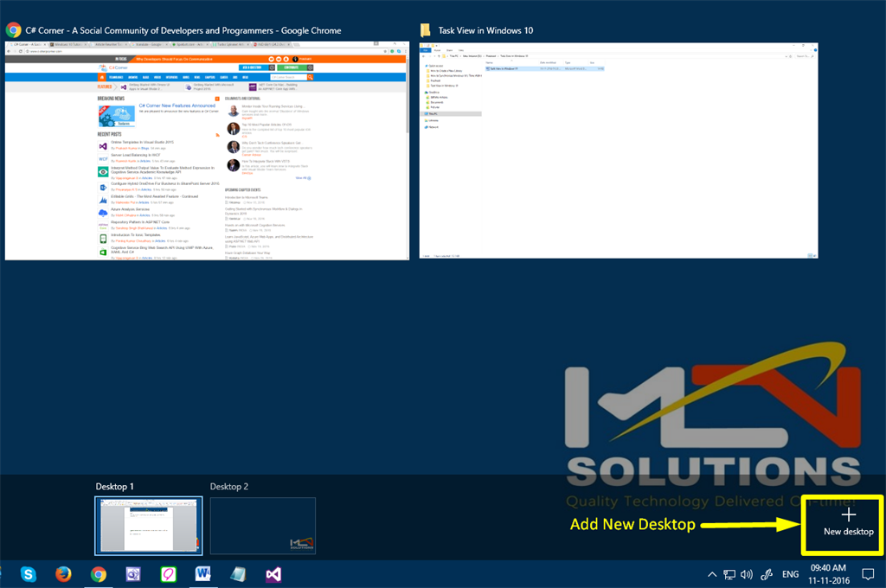This screenshot has height=588, width=886.
Task: Open the Skype taskbar icon
Action: click(29, 574)
